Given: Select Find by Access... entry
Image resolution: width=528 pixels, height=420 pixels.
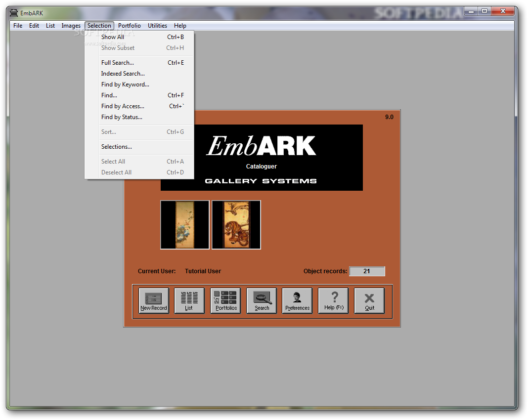Looking at the screenshot, I should 139,106.
